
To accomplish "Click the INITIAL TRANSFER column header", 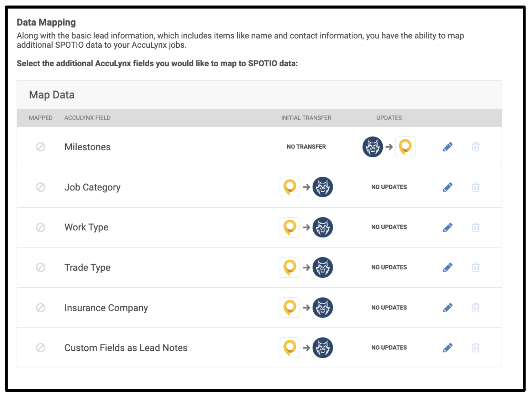I will [306, 118].
